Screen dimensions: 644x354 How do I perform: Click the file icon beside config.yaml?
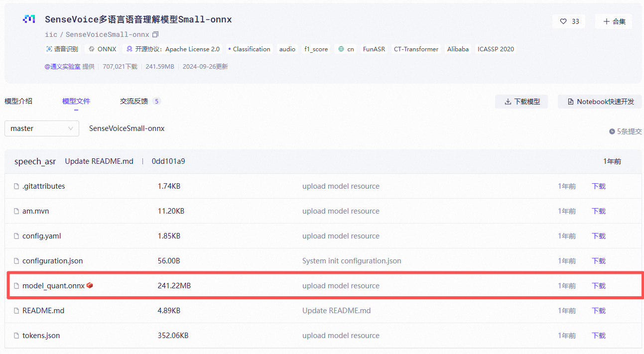(x=16, y=236)
